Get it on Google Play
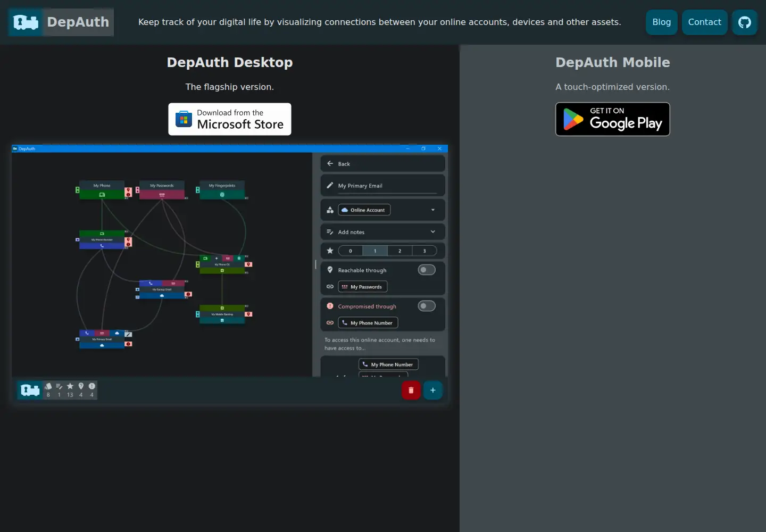766x532 pixels. point(613,119)
